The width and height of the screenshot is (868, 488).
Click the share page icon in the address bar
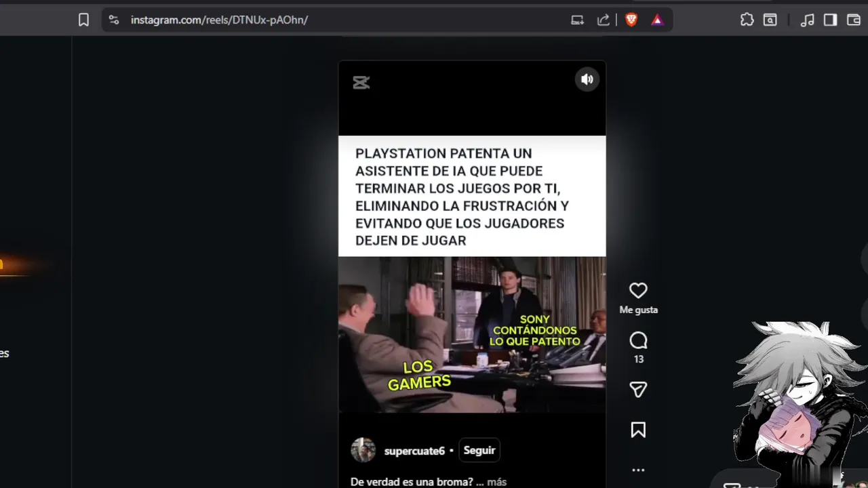point(603,20)
